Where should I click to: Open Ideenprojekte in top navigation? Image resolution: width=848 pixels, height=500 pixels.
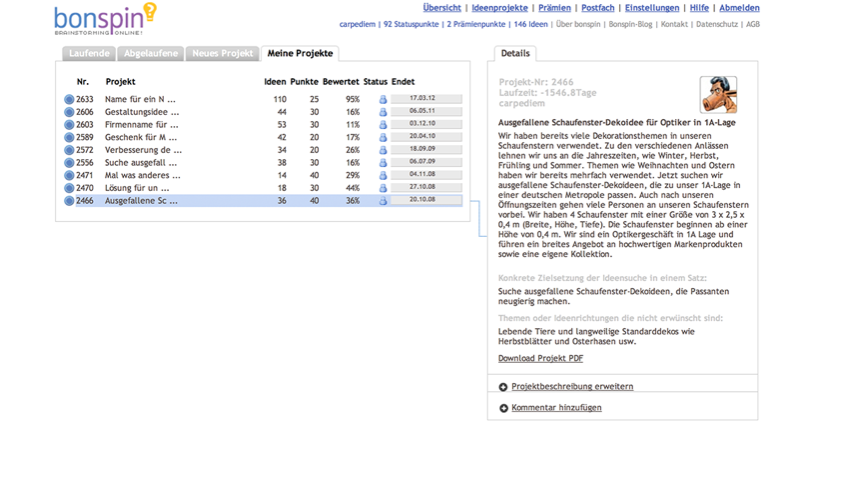tap(499, 8)
